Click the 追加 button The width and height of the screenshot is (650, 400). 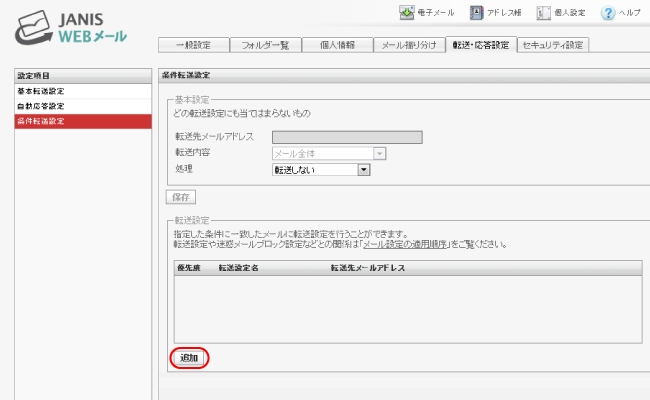(189, 358)
